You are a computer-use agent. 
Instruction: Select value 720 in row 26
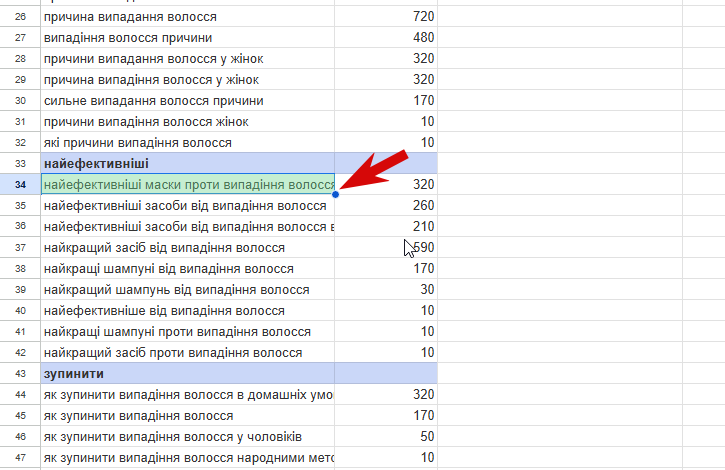coord(386,17)
